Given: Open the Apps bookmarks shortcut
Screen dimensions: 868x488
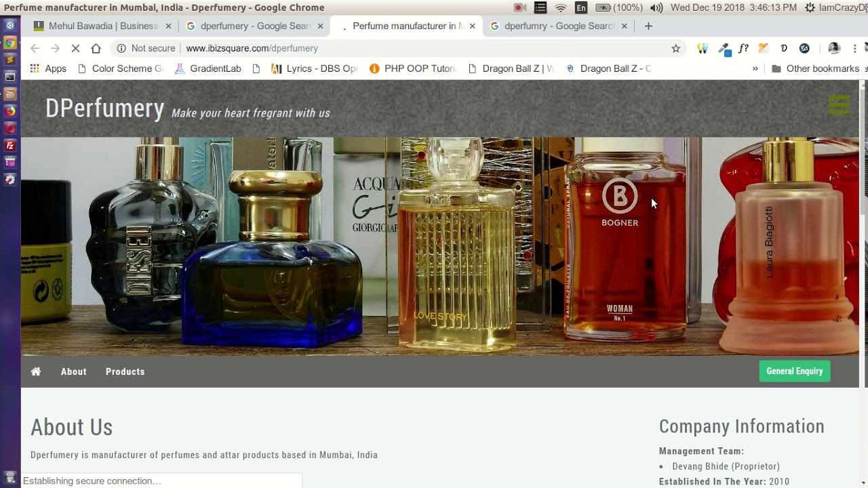Looking at the screenshot, I should (x=47, y=68).
